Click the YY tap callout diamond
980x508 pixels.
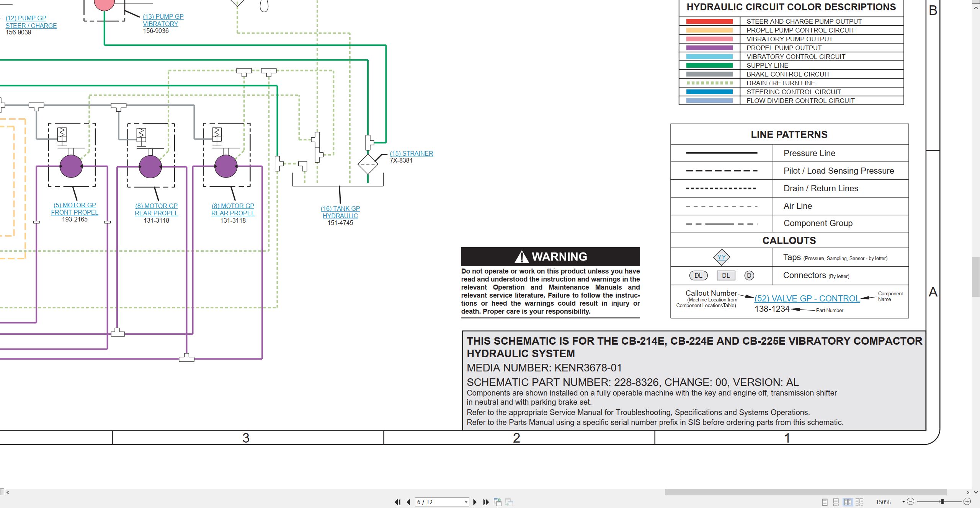click(722, 257)
